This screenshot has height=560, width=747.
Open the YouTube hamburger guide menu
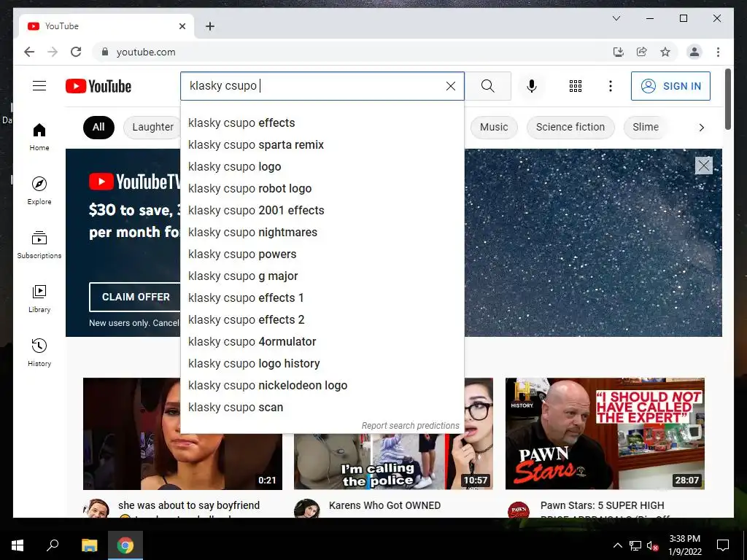(x=39, y=86)
